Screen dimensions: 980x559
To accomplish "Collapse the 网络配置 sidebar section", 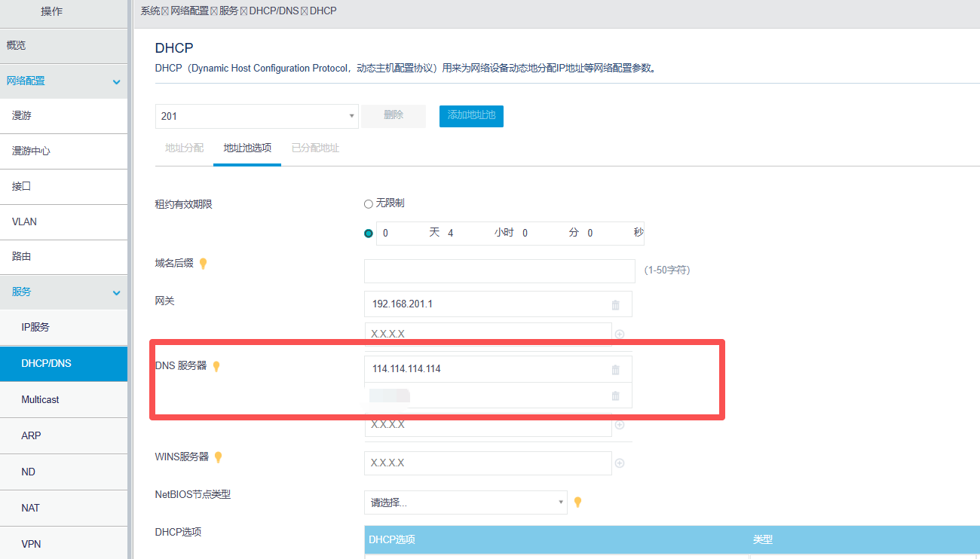I will [x=116, y=81].
